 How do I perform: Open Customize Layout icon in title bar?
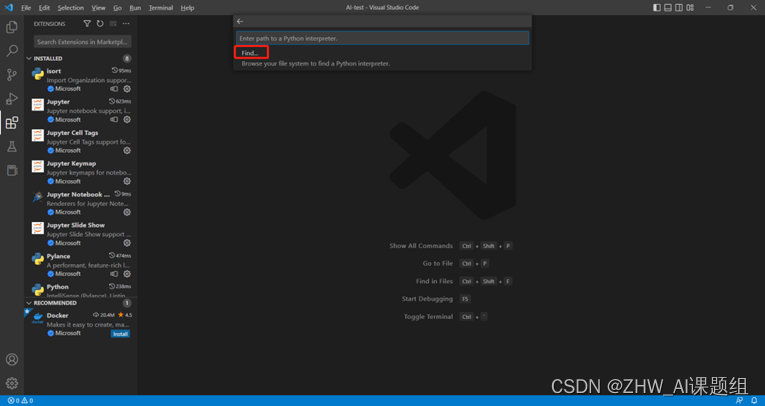[690, 7]
